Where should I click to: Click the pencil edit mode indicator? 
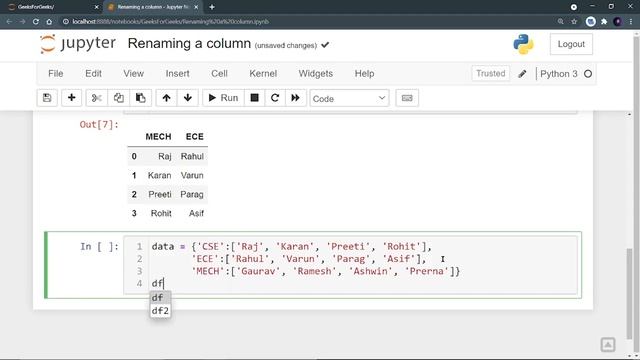tap(522, 74)
